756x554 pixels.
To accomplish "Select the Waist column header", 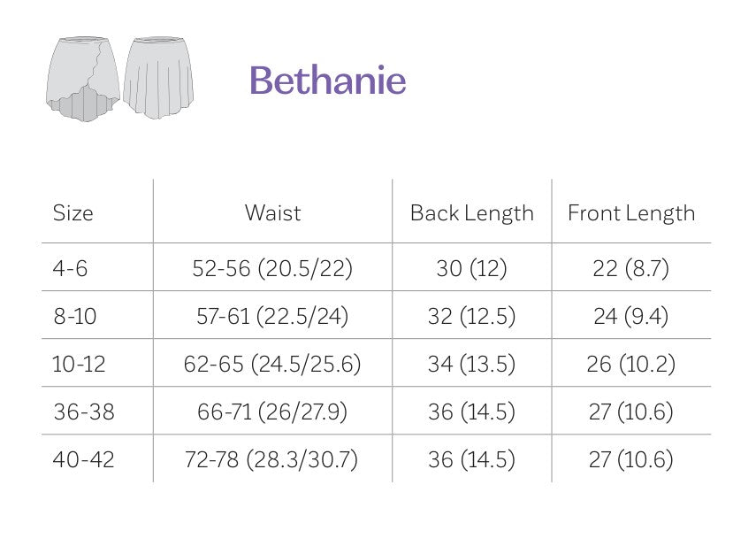I will (272, 213).
